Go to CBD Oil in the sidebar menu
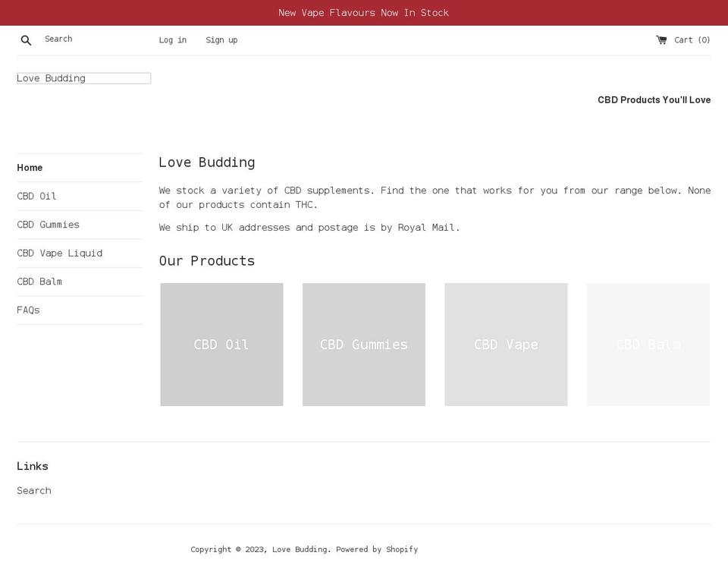 pos(36,196)
